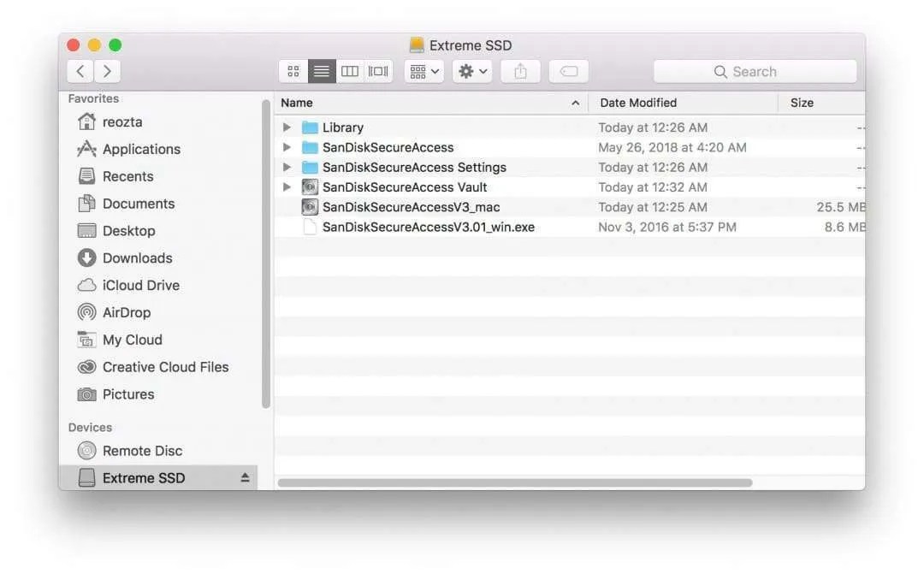Click the "Today at 12:25 AM" date cell
This screenshot has width=924, height=574.
pyautogui.click(x=653, y=207)
